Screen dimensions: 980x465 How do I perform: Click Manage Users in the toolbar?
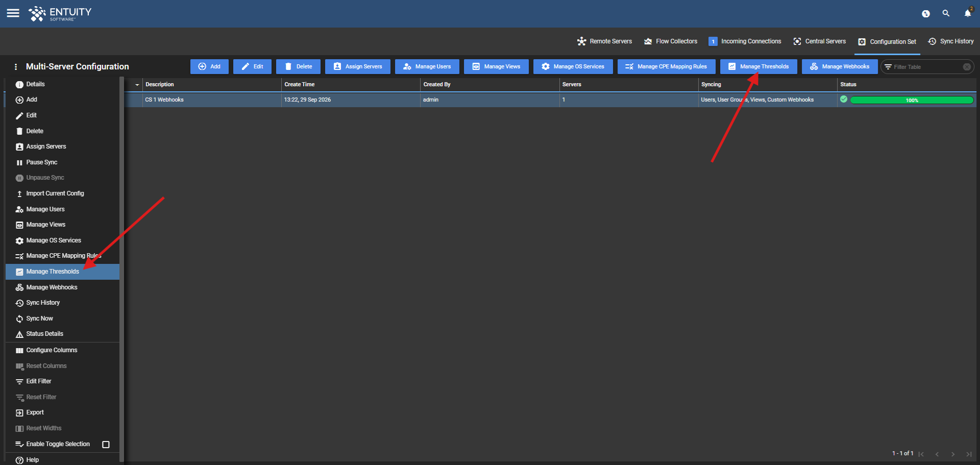427,67
